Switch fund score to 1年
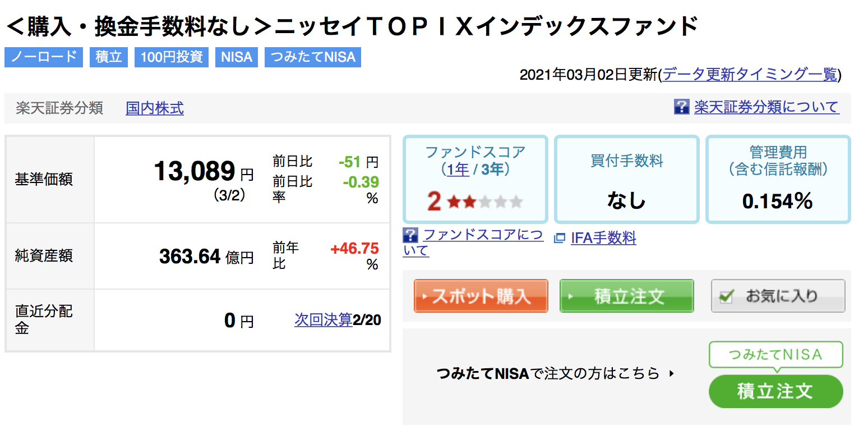This screenshot has width=868, height=430. coord(458,169)
